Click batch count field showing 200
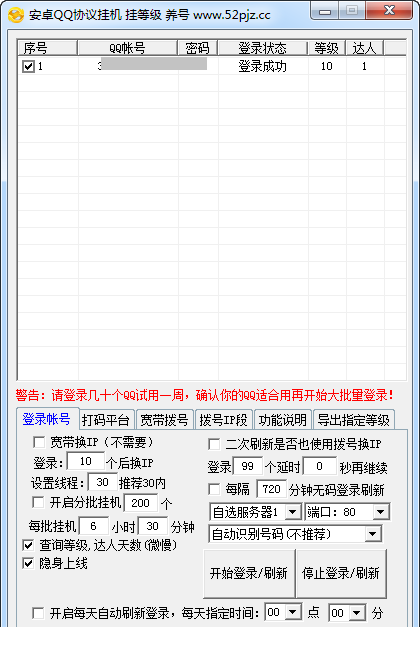 point(141,503)
